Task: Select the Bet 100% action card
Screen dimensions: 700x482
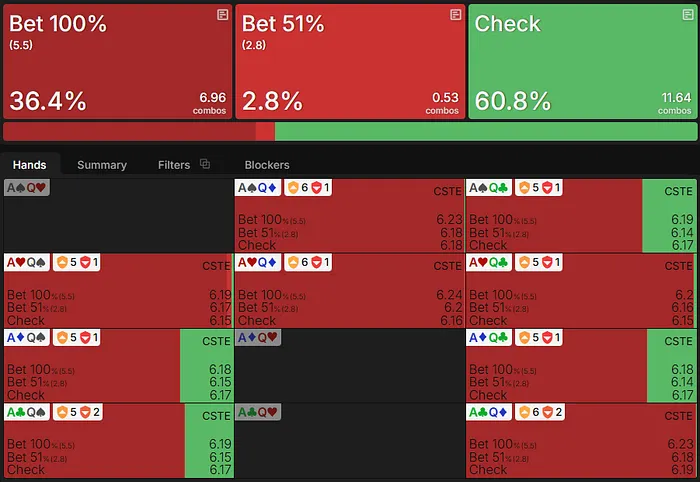Action: pos(117,61)
